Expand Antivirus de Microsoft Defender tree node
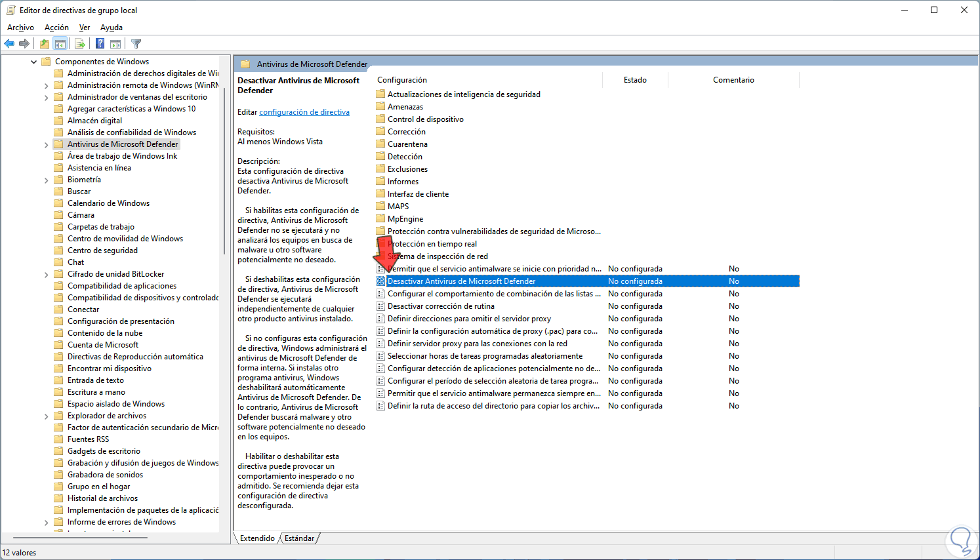The height and width of the screenshot is (560, 980). coord(46,145)
